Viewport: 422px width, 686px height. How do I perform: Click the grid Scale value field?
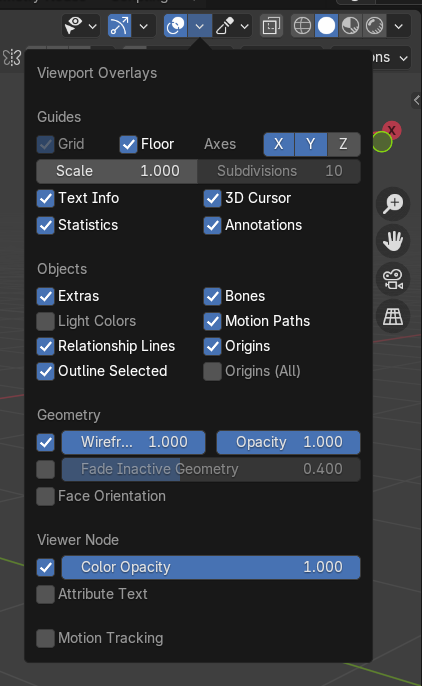click(117, 171)
